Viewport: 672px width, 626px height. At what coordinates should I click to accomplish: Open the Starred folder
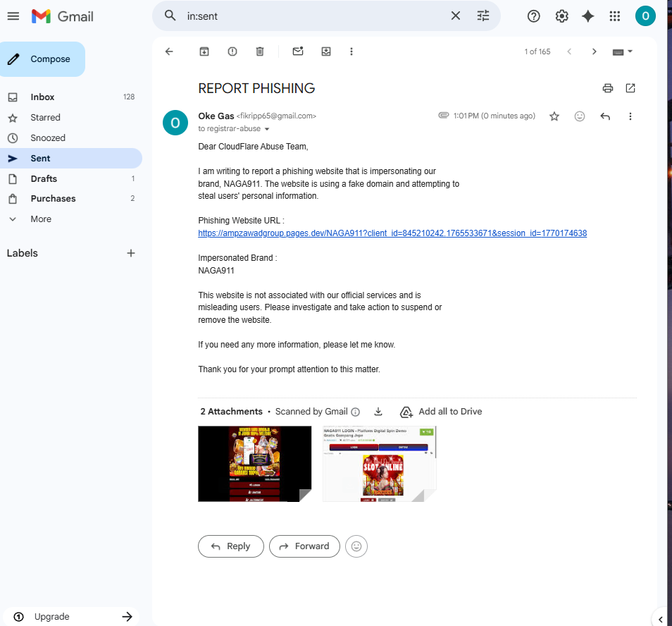click(x=70, y=118)
